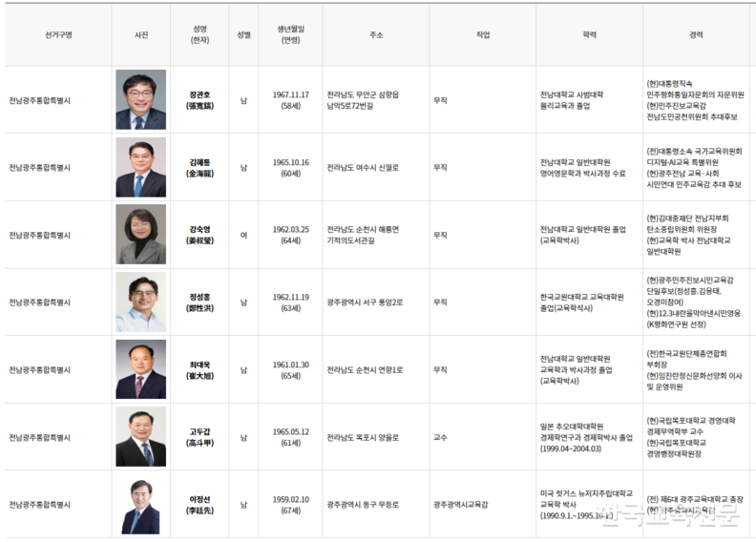Select 정성홍's address 광주광역시 서구 풍암2로

coord(365,302)
